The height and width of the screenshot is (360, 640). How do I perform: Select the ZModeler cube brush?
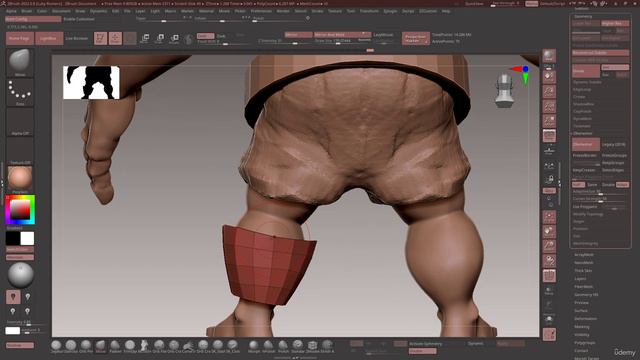[312, 346]
